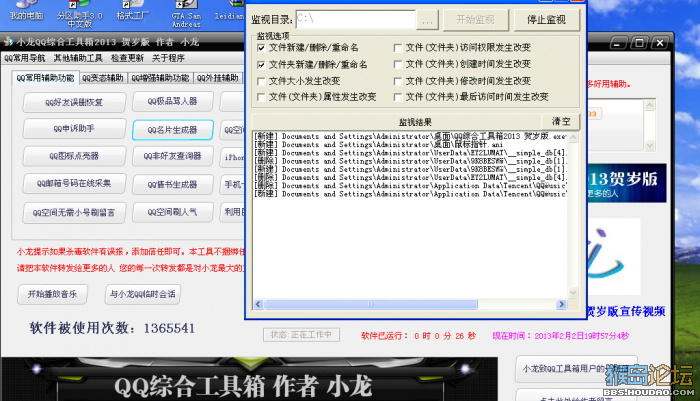Toggle 文件夹新建/删除/重命名 checkbox

point(262,65)
